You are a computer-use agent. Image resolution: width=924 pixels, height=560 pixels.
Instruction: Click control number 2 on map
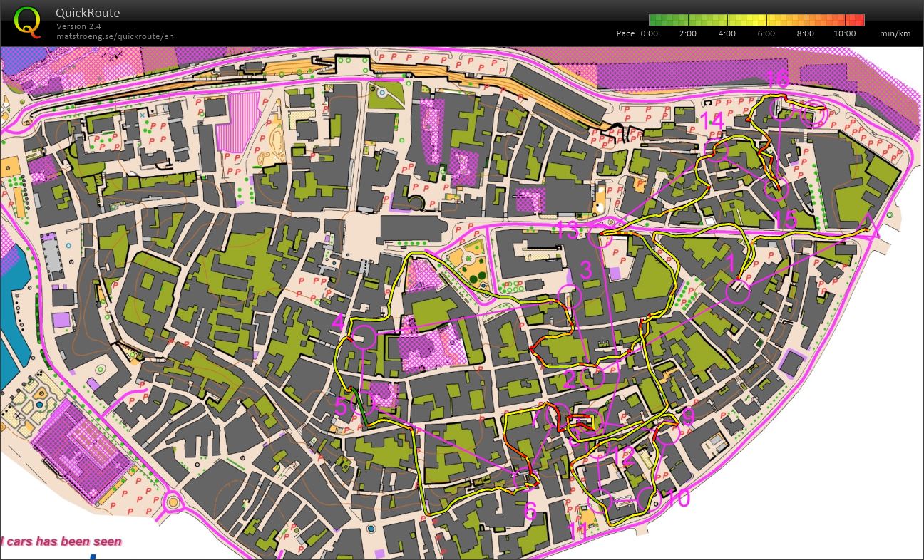point(569,380)
